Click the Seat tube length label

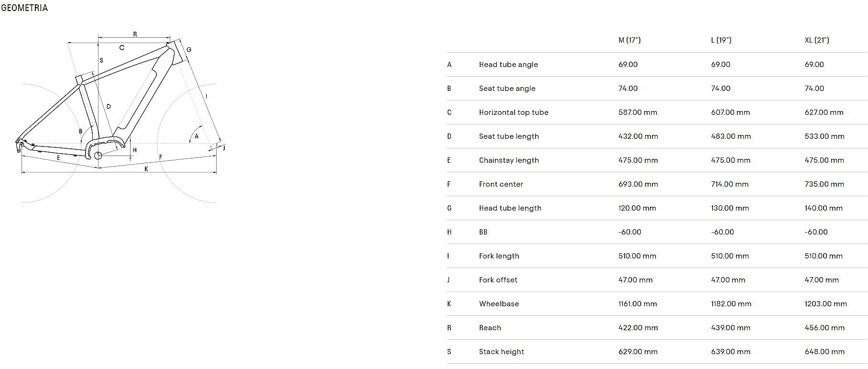(509, 136)
